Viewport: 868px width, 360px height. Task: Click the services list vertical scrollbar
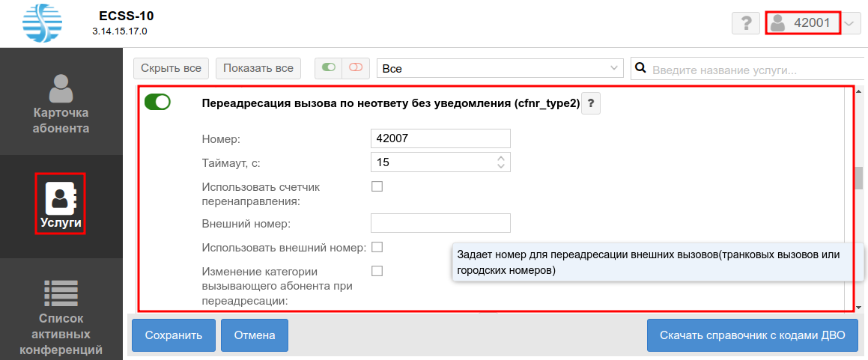[x=859, y=178]
